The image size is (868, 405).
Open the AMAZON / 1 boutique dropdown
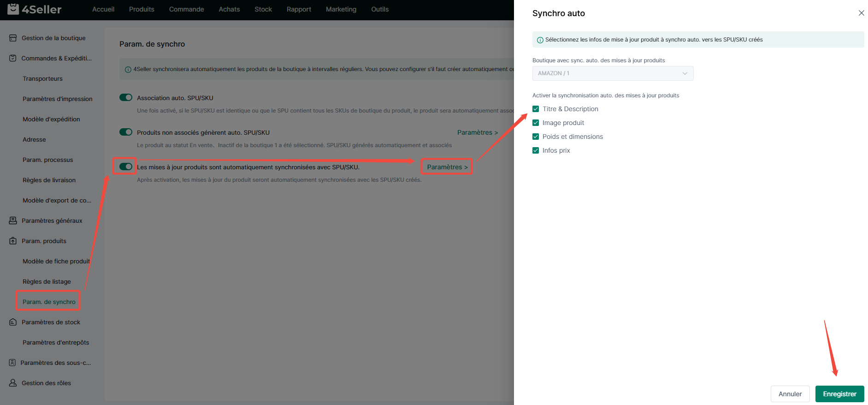[613, 73]
